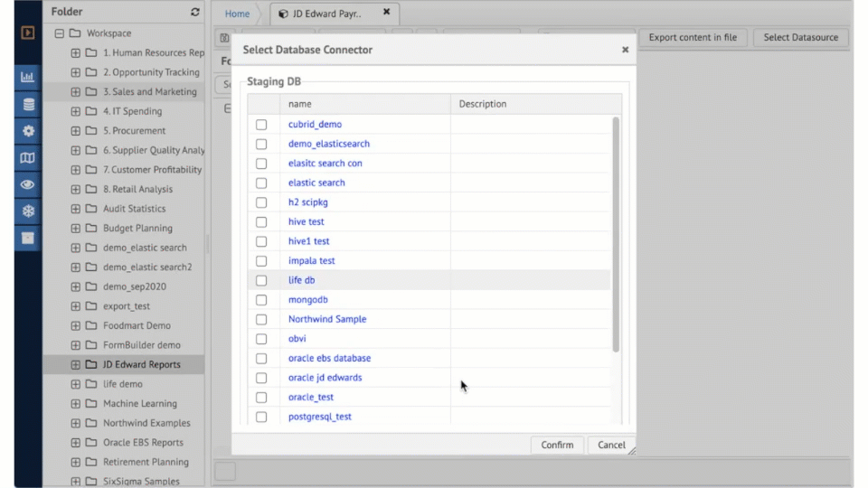Open the gear settings sidebar icon
Viewport: 868px width, 488px height.
[28, 131]
